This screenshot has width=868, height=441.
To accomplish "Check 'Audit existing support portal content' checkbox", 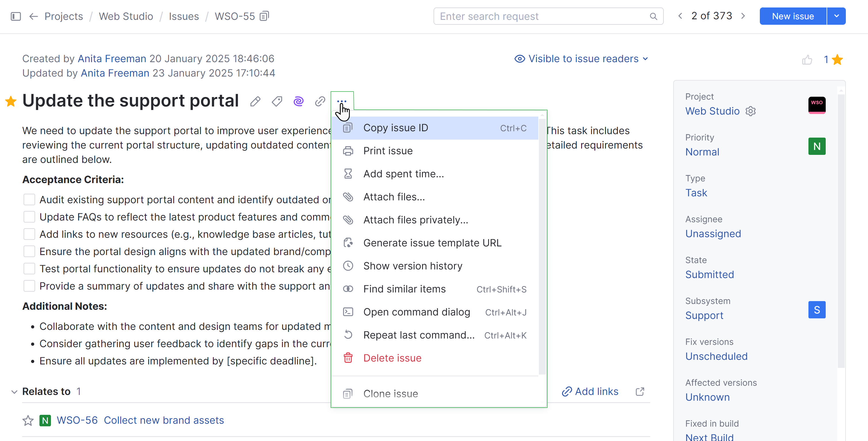I will pos(29,199).
